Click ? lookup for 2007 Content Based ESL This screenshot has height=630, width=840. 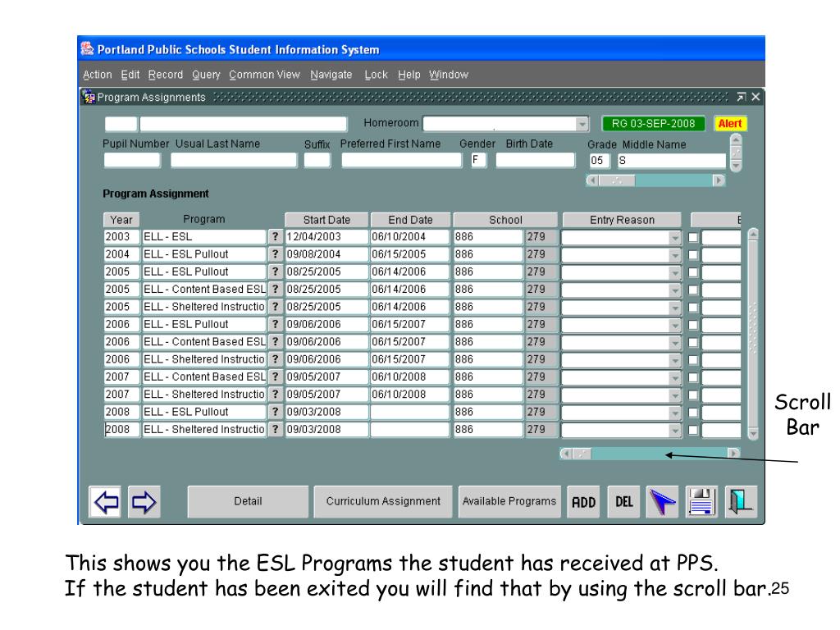[276, 377]
